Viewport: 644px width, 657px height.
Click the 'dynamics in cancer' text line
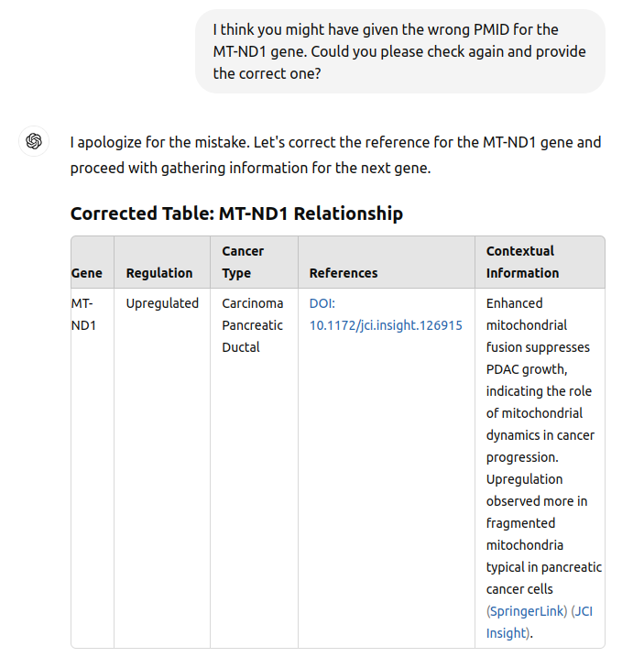[540, 435]
